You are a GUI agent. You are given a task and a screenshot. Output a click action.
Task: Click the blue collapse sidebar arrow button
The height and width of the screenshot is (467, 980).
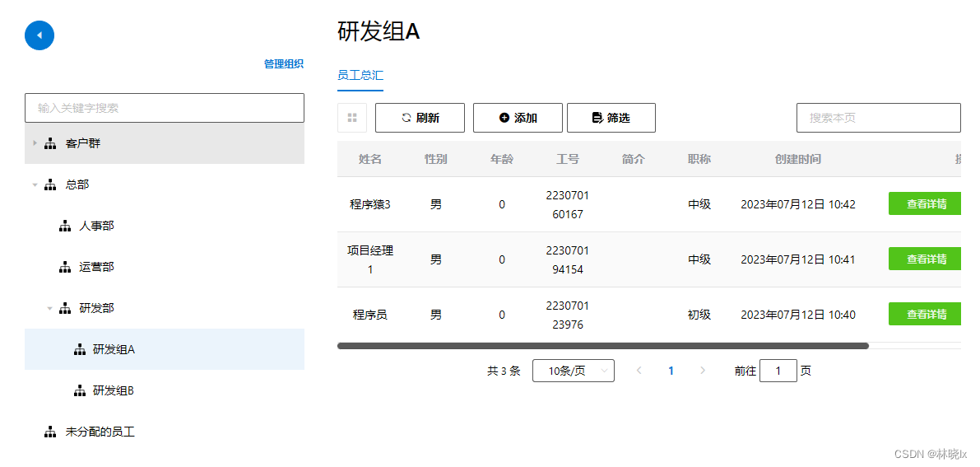[x=39, y=35]
